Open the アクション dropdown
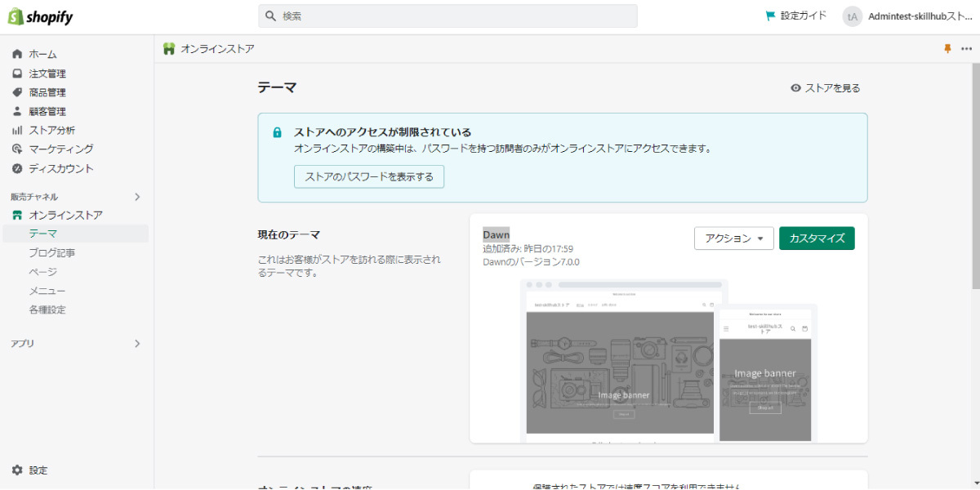 pos(734,238)
